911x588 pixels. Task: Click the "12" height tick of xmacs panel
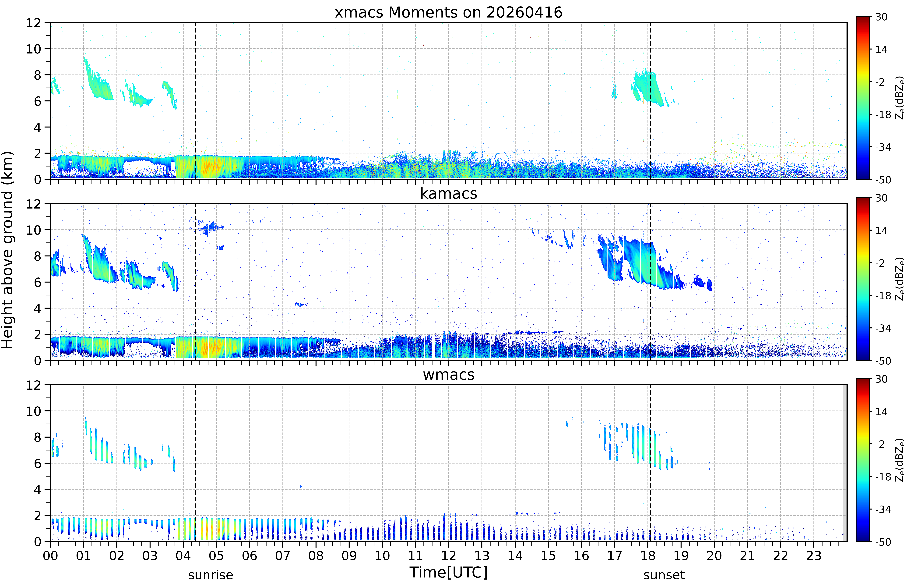34,23
